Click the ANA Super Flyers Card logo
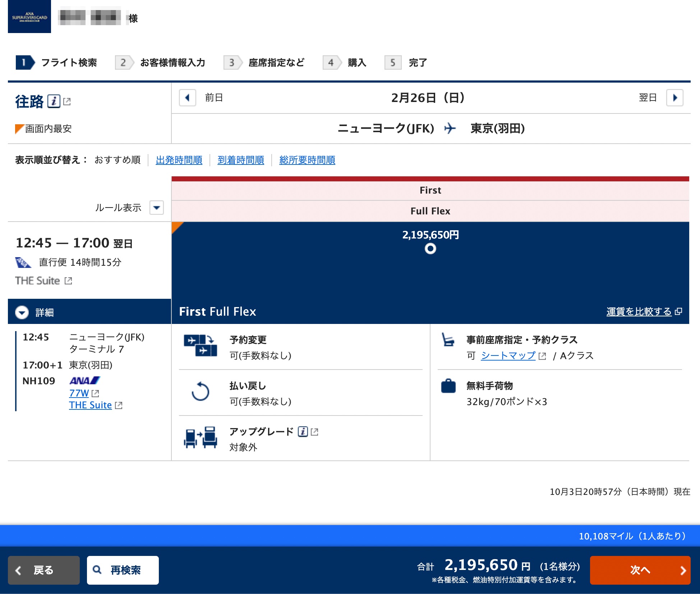This screenshot has height=594, width=700. 29,17
